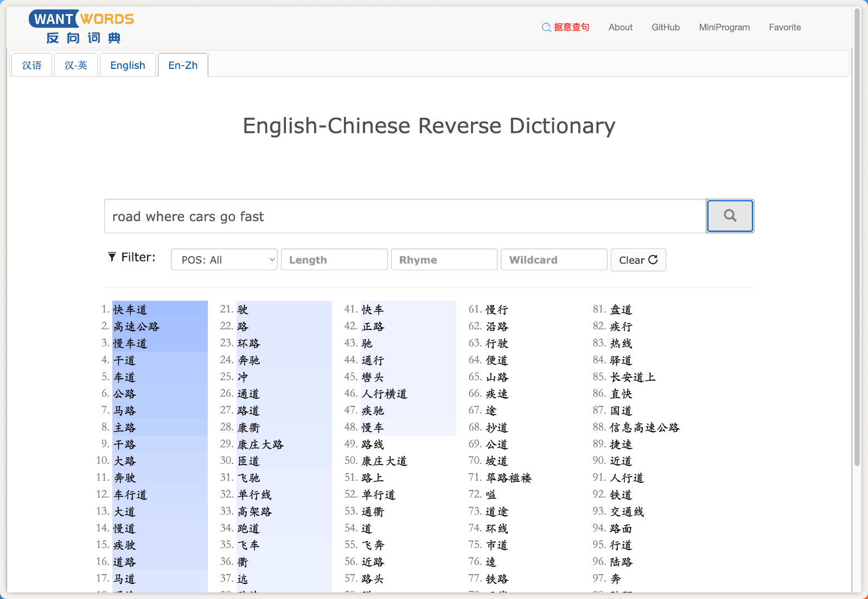Open the POS: All dropdown
This screenshot has width=868, height=599.
click(224, 260)
